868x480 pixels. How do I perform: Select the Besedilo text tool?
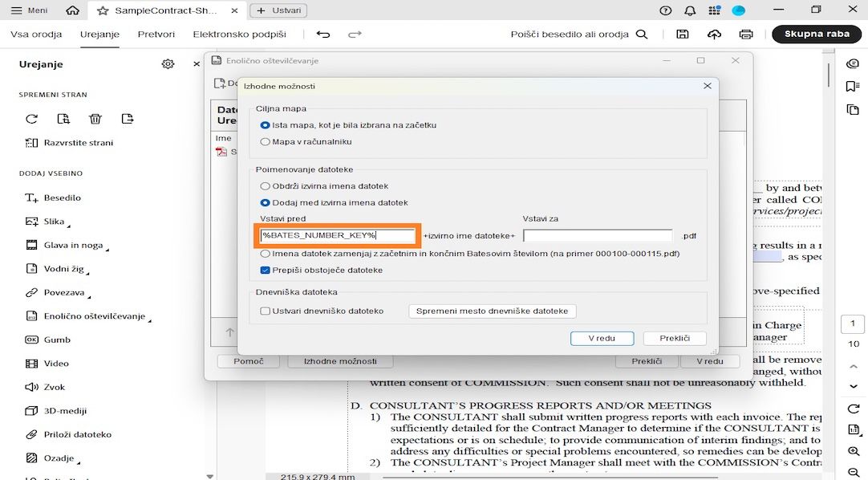(x=60, y=197)
